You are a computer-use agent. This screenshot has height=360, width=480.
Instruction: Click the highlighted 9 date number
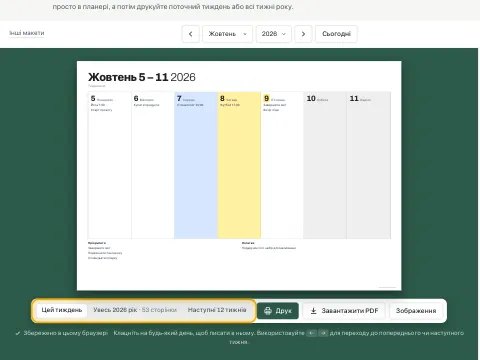pyautogui.click(x=266, y=99)
